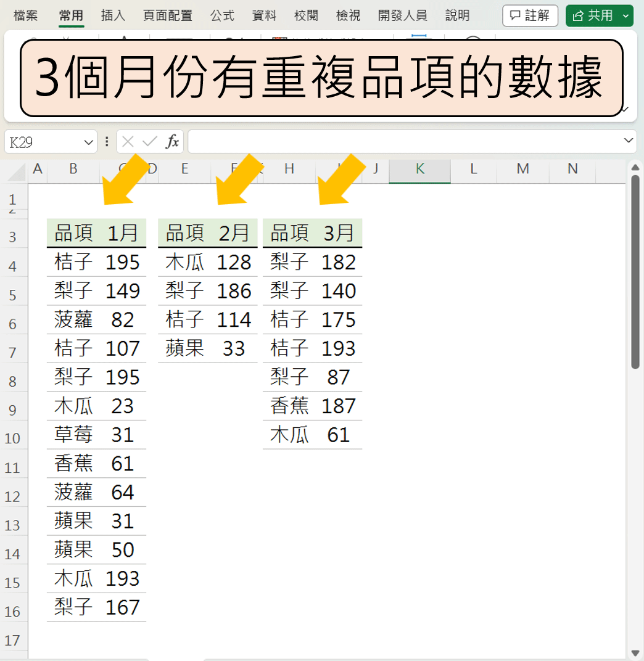Select column K header

point(419,169)
